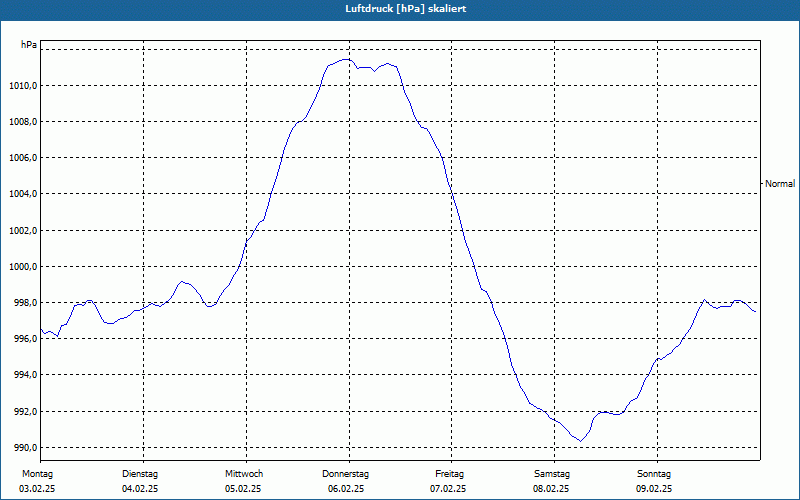Click the 994,0 y-axis value

click(x=26, y=375)
